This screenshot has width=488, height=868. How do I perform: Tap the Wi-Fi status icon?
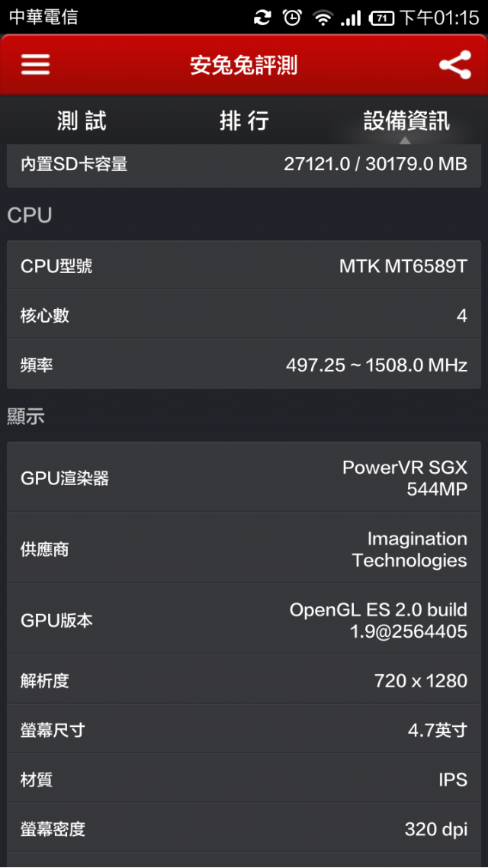(x=322, y=18)
